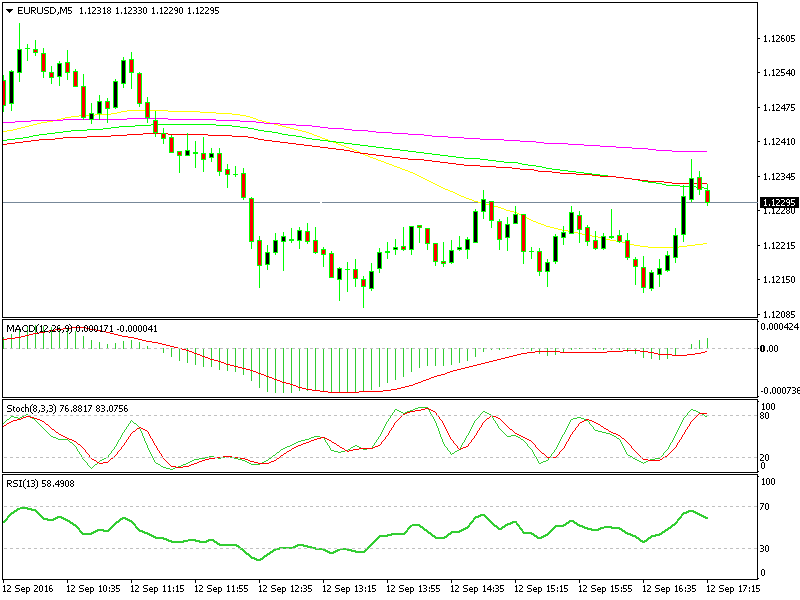The height and width of the screenshot is (600, 800).
Task: Click the 12 Sep 15:55 time axis label
Action: pos(605,589)
